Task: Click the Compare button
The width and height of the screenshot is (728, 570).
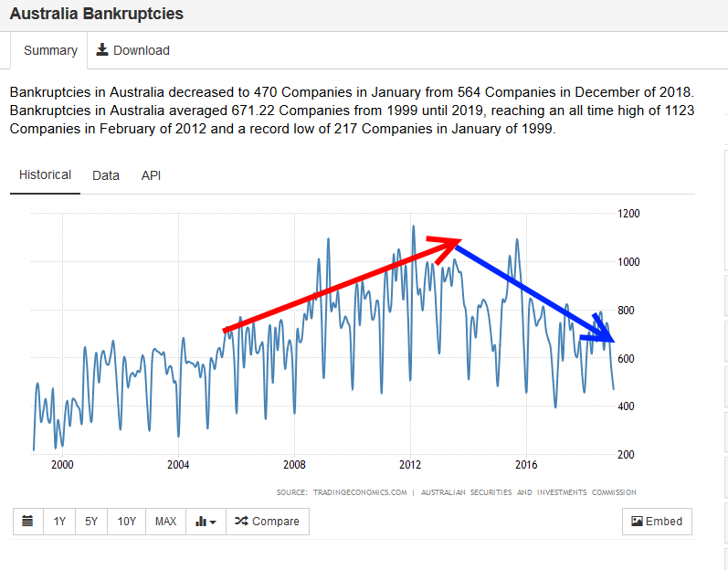Action: pos(268,522)
